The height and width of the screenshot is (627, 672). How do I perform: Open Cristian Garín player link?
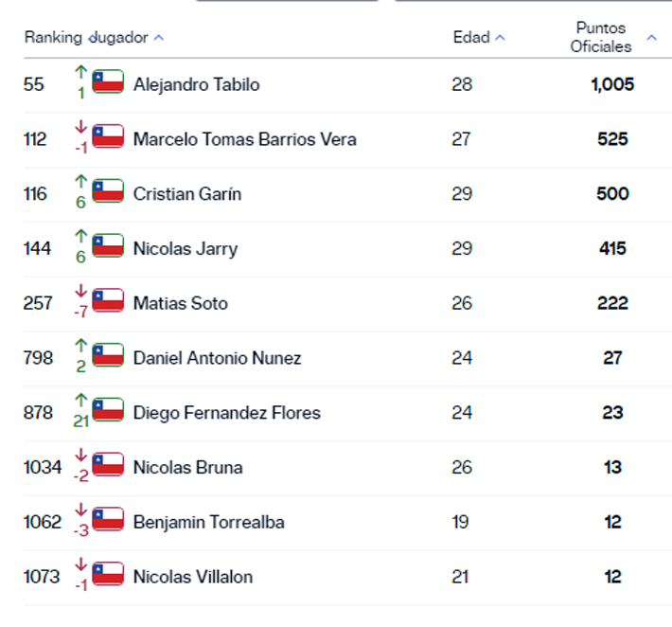187,194
